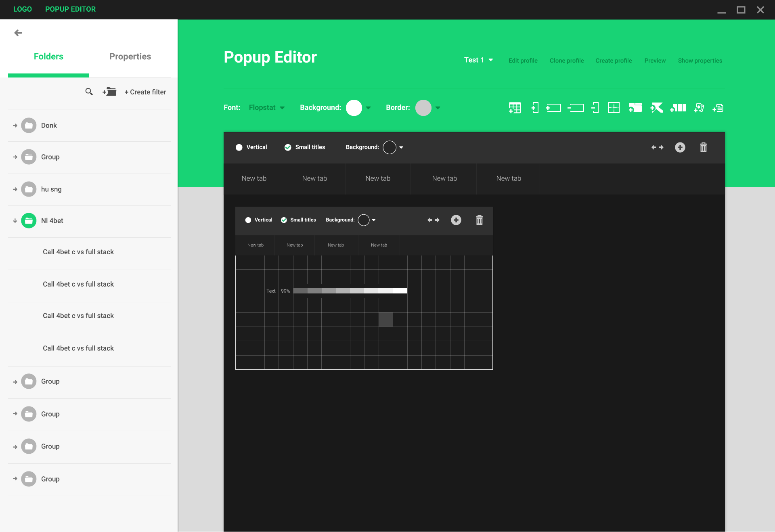Screen dimensions: 775x532
Task: Toggle inner panel Small titles checkbox
Action: pyautogui.click(x=284, y=220)
